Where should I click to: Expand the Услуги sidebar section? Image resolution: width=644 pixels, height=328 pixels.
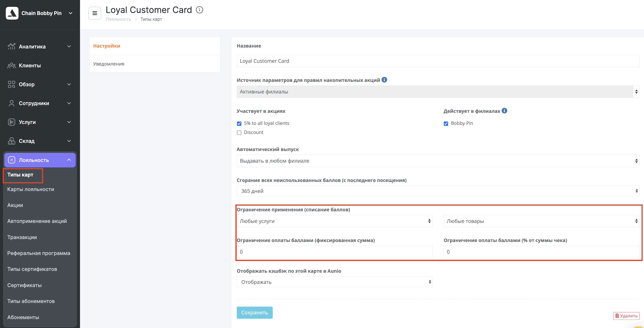pyautogui.click(x=69, y=122)
